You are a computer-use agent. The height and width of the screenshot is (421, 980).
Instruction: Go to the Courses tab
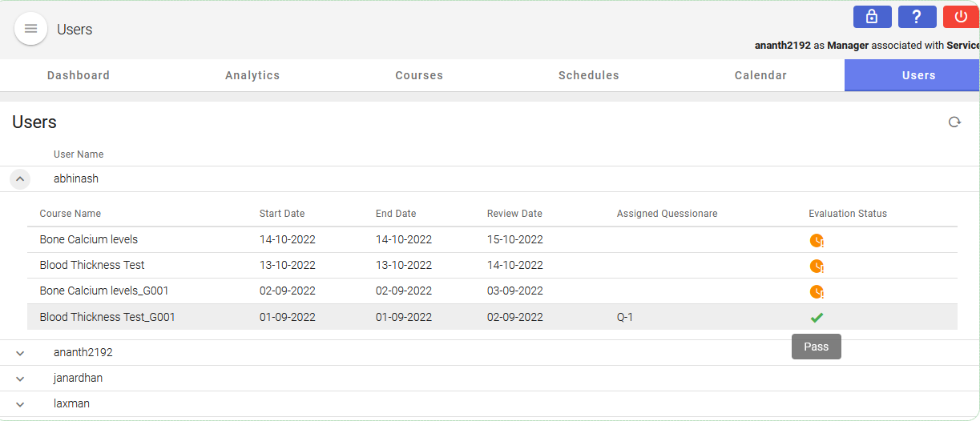(x=419, y=75)
